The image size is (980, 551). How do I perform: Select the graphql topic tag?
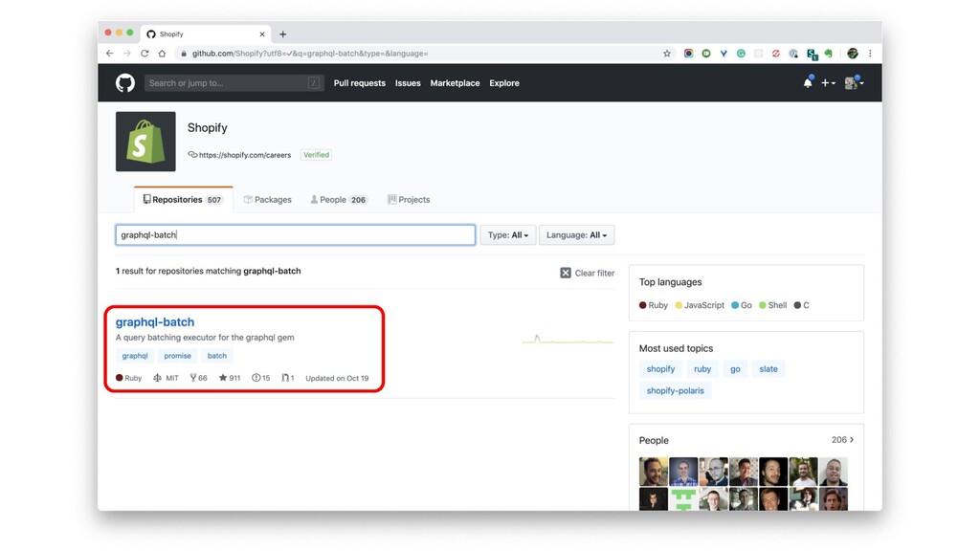(135, 356)
